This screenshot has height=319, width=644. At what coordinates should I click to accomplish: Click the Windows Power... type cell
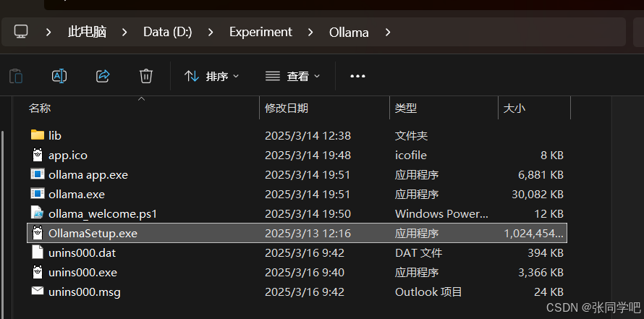coord(441,214)
